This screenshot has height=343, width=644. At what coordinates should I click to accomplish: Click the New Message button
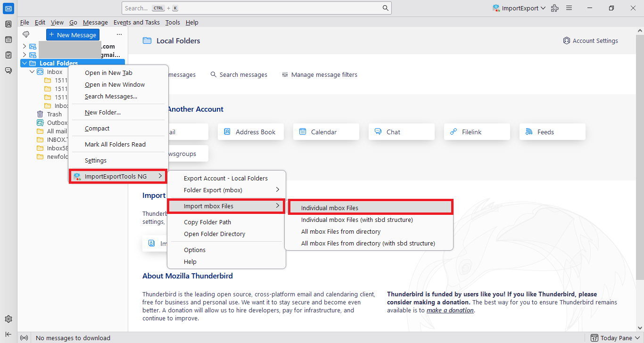(73, 35)
